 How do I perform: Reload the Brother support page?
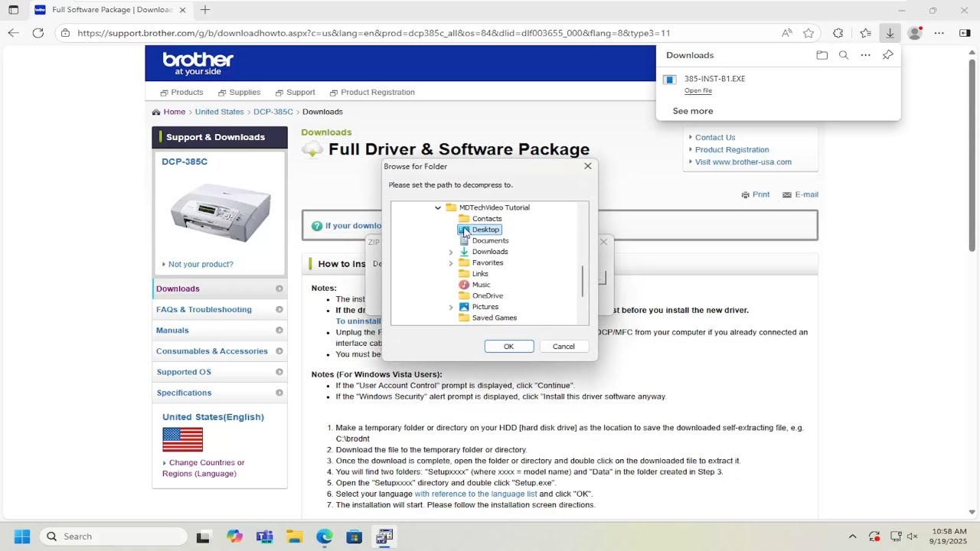pos(38,33)
